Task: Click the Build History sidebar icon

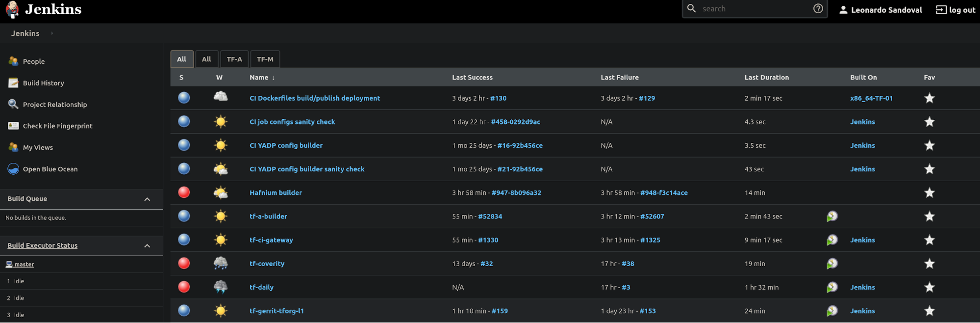Action: [13, 83]
